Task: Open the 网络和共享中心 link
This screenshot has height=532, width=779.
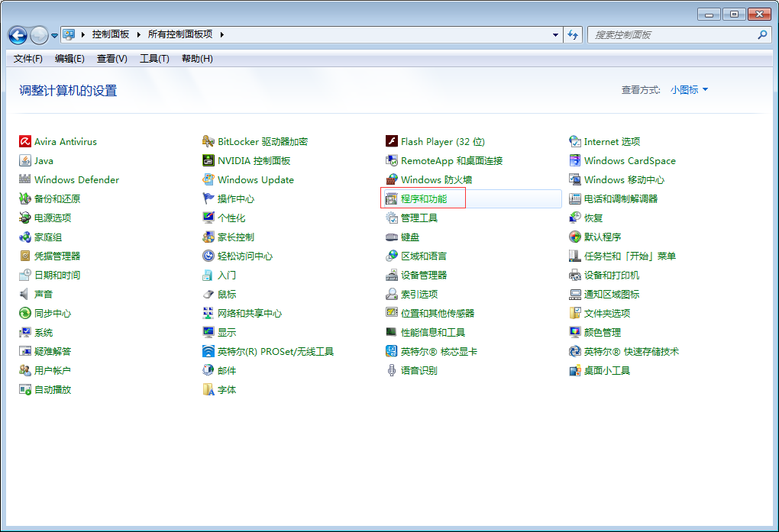Action: coord(250,314)
